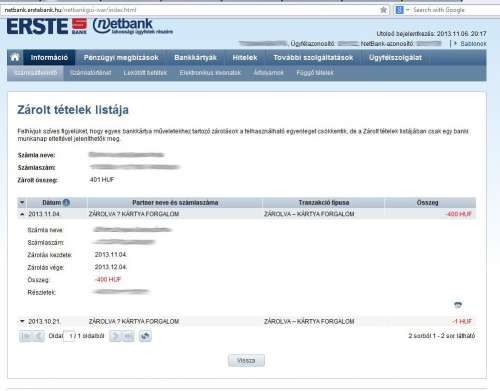Click the Zárolás vége date 2013.12.04.
The width and height of the screenshot is (500, 391).
[x=111, y=267]
